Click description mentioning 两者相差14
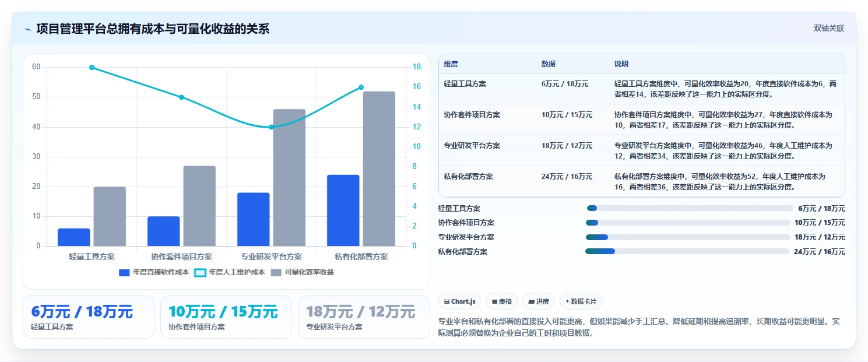 click(x=726, y=89)
